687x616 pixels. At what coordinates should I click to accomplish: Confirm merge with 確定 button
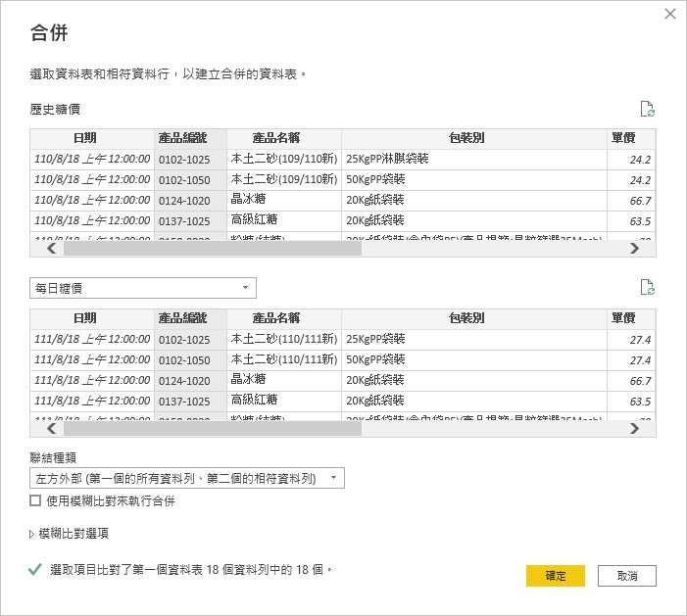point(556,575)
